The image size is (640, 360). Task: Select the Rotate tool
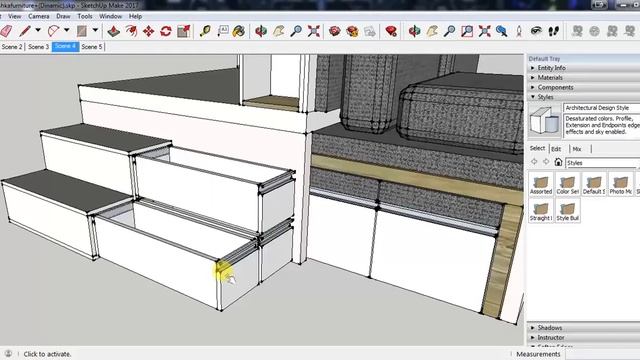[166, 31]
